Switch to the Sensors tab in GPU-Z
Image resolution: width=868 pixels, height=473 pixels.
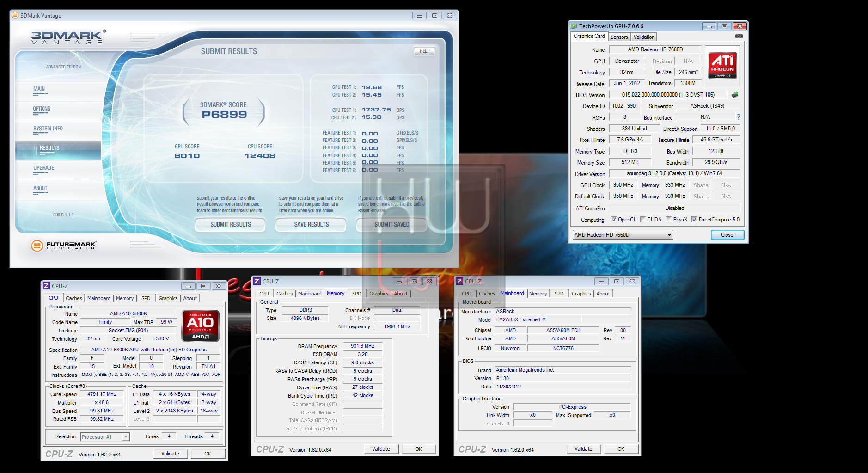pyautogui.click(x=619, y=37)
